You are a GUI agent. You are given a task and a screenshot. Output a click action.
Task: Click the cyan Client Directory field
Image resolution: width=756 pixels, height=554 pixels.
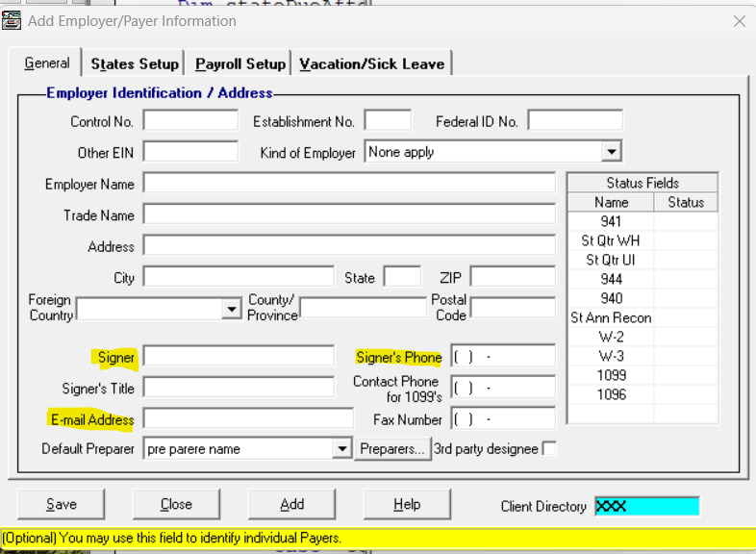point(647,506)
